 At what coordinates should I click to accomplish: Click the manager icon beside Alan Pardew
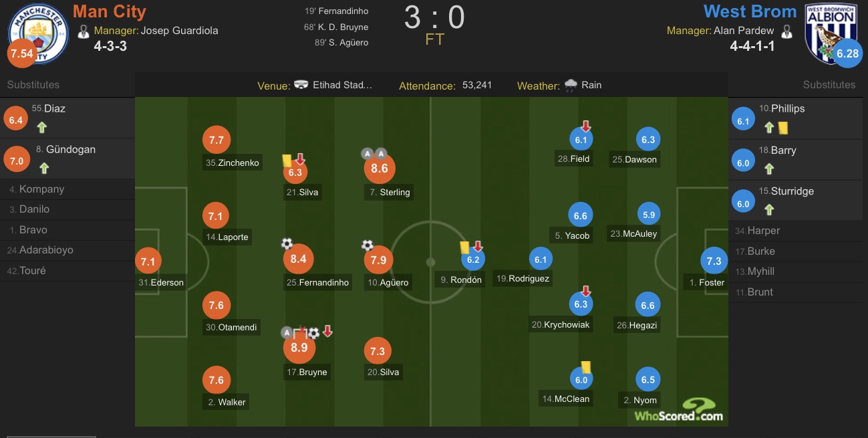click(x=786, y=31)
